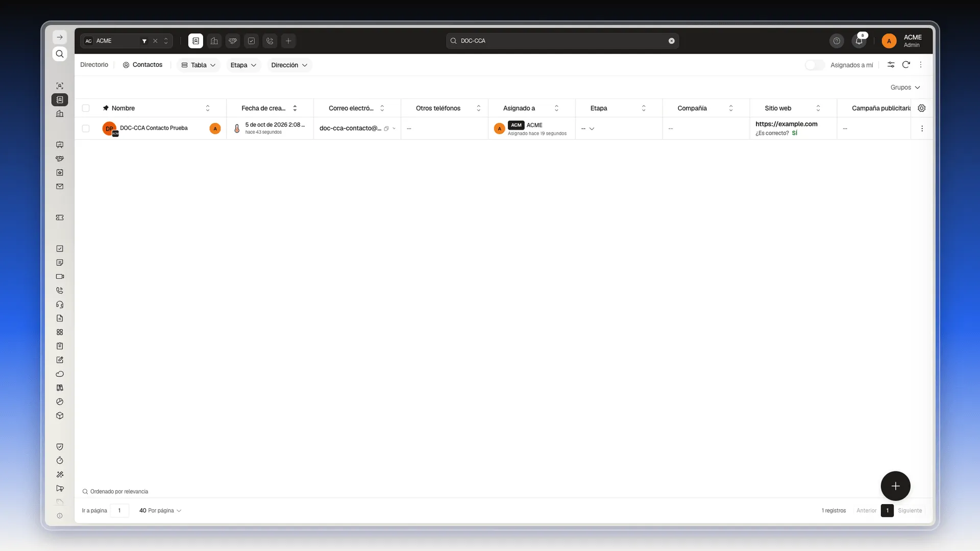This screenshot has height=551, width=980.
Task: Toggle the Asignados a mí switch
Action: (815, 65)
